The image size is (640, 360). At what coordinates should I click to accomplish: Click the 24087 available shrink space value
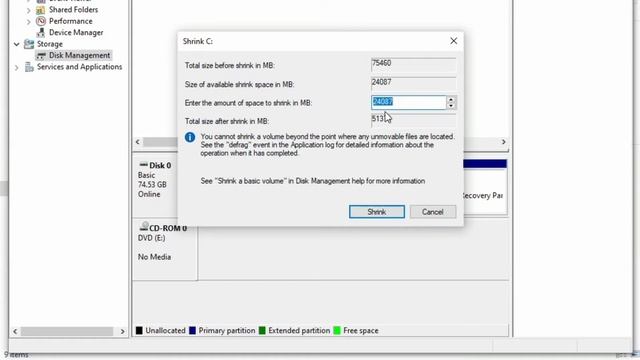point(413,84)
